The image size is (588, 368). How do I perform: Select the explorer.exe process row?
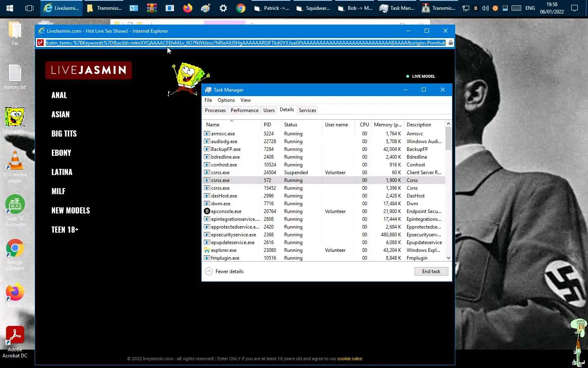tap(324, 250)
